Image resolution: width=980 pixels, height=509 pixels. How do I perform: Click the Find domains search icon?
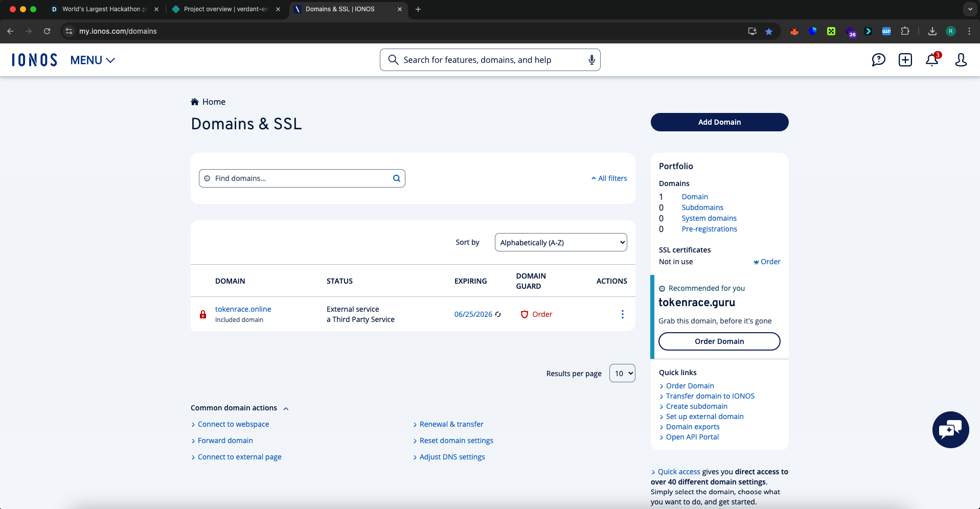click(x=396, y=178)
